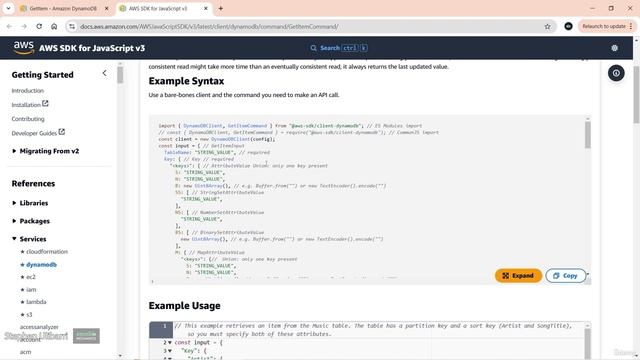Go back in browser history

9,26
